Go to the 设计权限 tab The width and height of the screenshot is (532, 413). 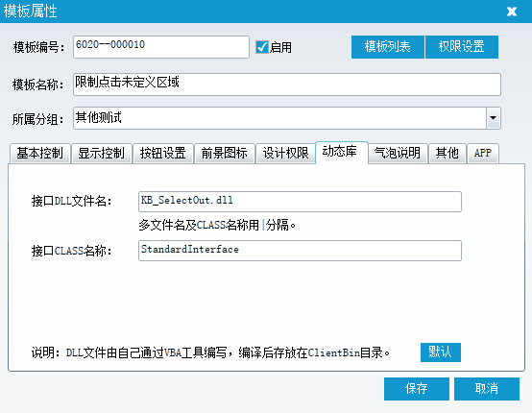pyautogui.click(x=285, y=154)
